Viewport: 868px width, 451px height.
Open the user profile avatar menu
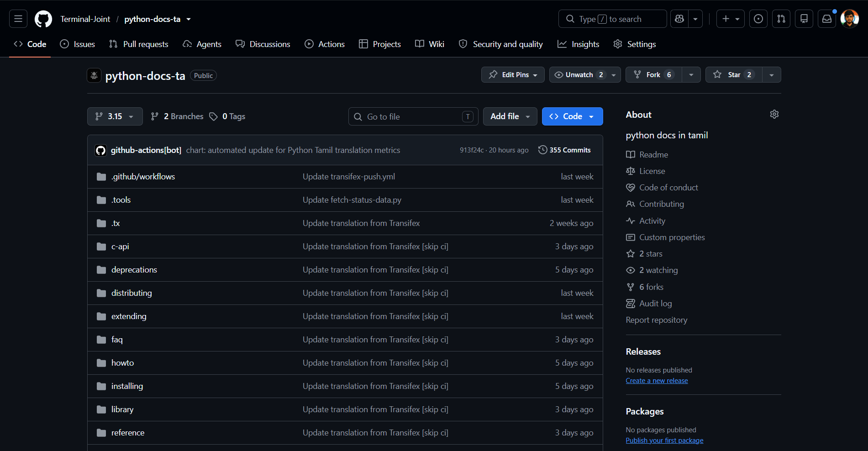click(850, 19)
